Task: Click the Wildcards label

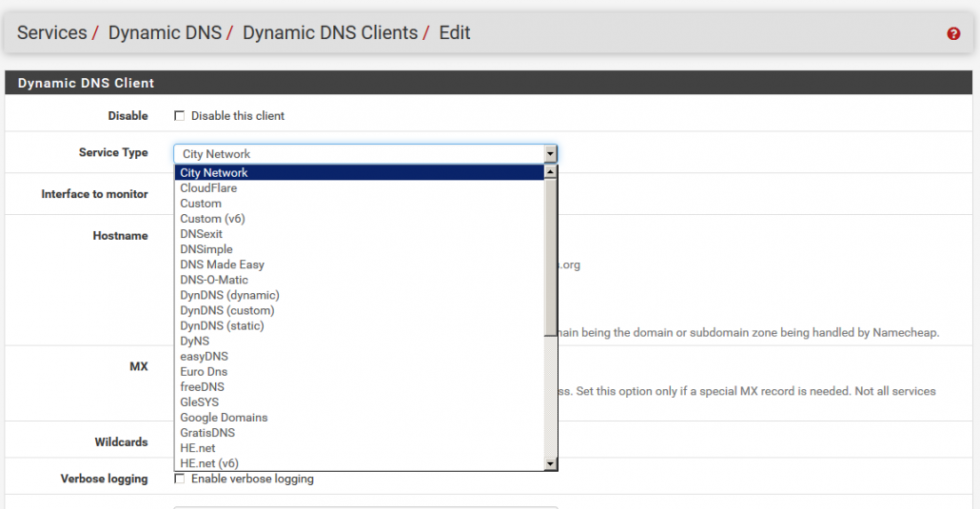Action: click(121, 442)
